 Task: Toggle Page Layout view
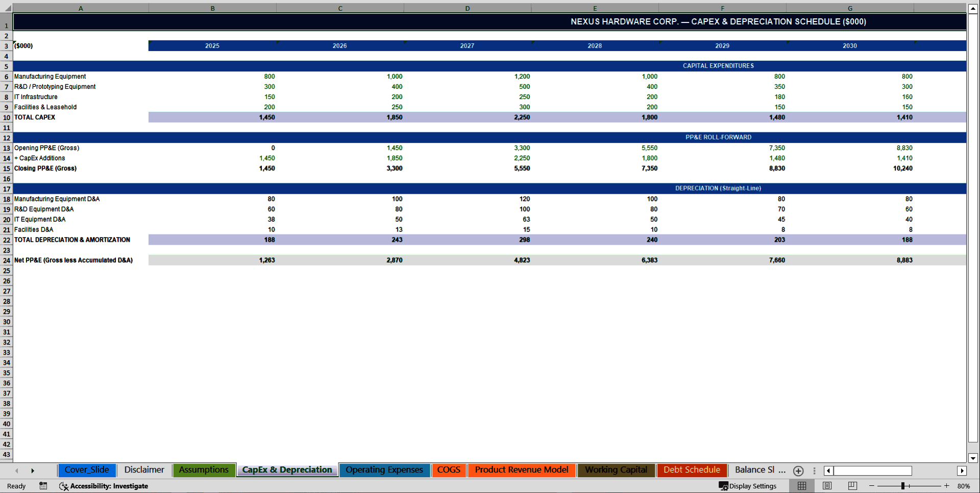[826, 486]
